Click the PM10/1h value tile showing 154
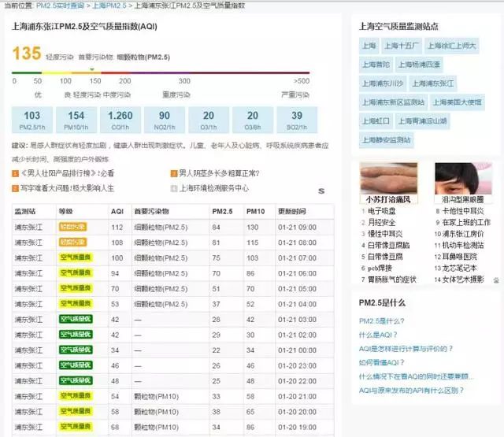This screenshot has width=504, height=437. click(x=76, y=120)
